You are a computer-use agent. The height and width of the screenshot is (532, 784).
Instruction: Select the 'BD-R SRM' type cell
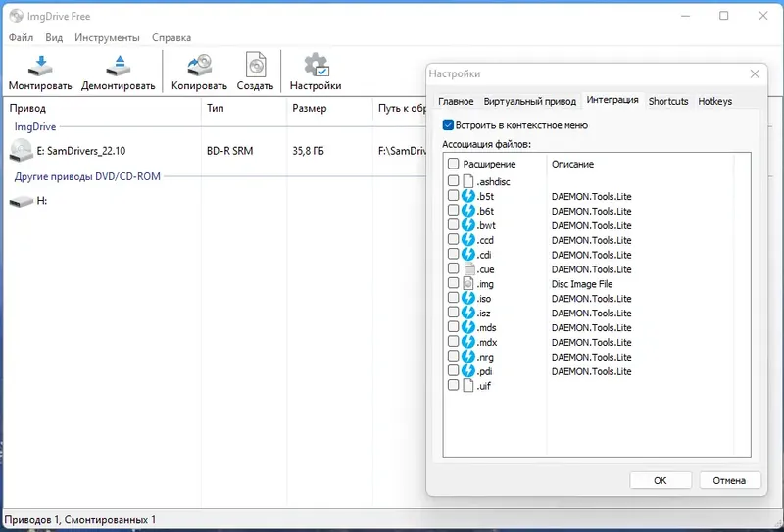pos(230,151)
